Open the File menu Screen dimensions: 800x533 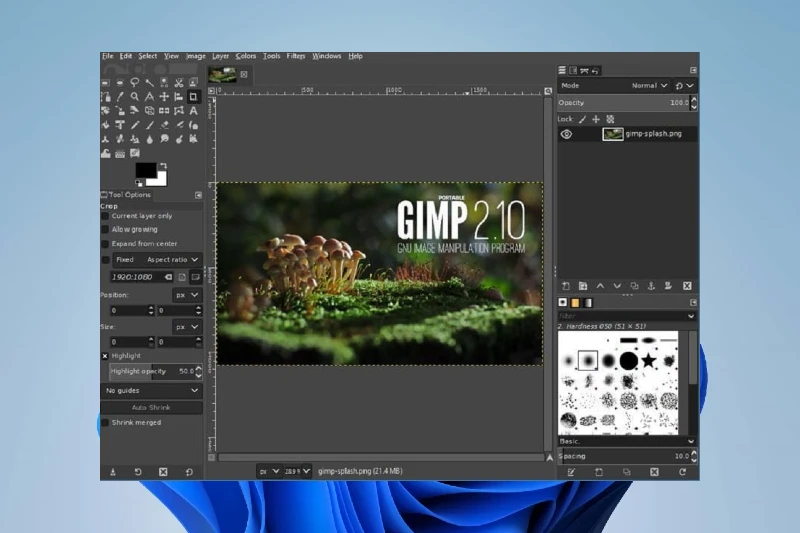(x=107, y=56)
